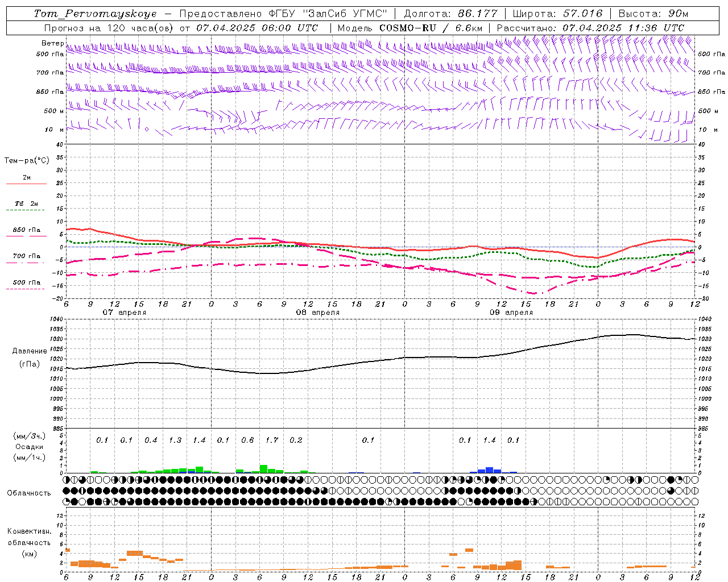The width and height of the screenshot is (728, 582).
Task: Click the 0.2 precipitation total
Action: pyautogui.click(x=296, y=440)
